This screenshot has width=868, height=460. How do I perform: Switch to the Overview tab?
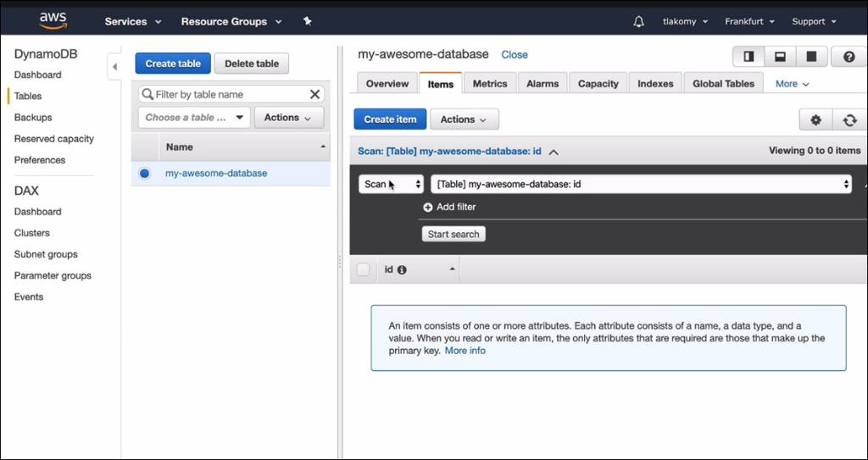pyautogui.click(x=387, y=84)
